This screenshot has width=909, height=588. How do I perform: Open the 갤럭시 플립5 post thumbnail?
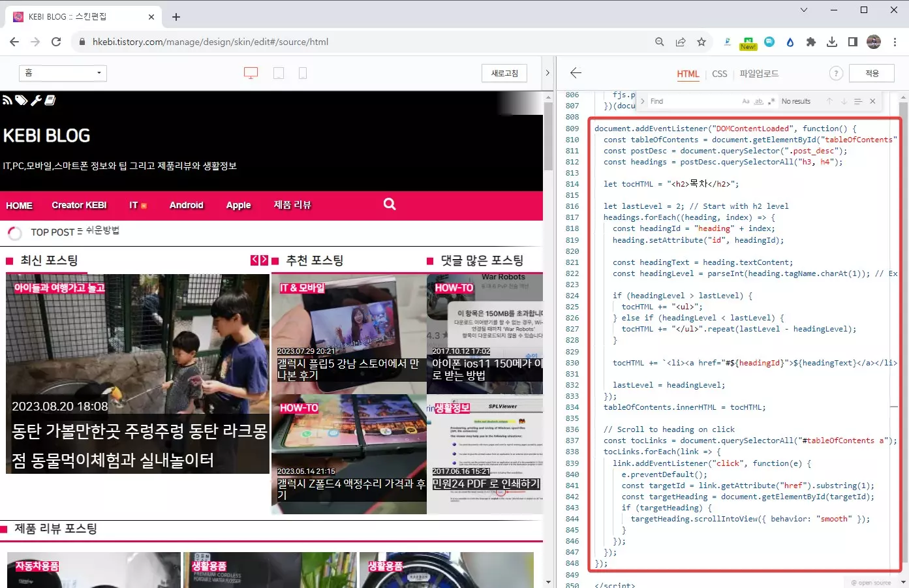(x=348, y=333)
